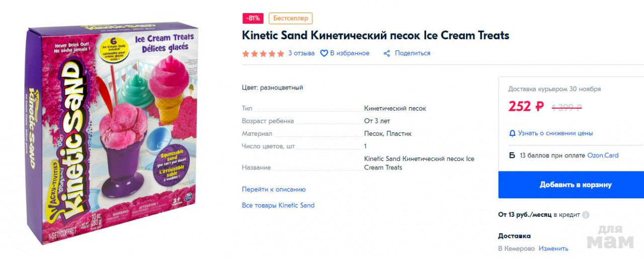Screen dimensions: 644x258
Task: Click the bell price-drop notification icon
Action: (512, 133)
